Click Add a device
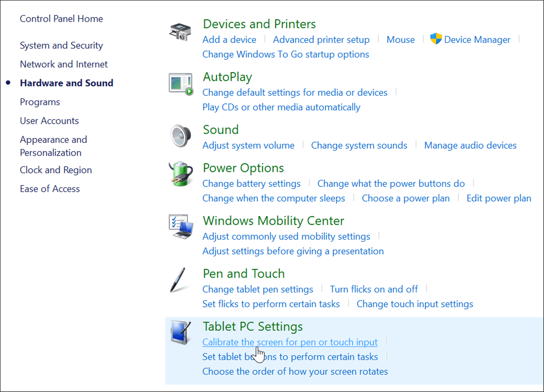Screen dimensions: 544x392 tap(229, 39)
